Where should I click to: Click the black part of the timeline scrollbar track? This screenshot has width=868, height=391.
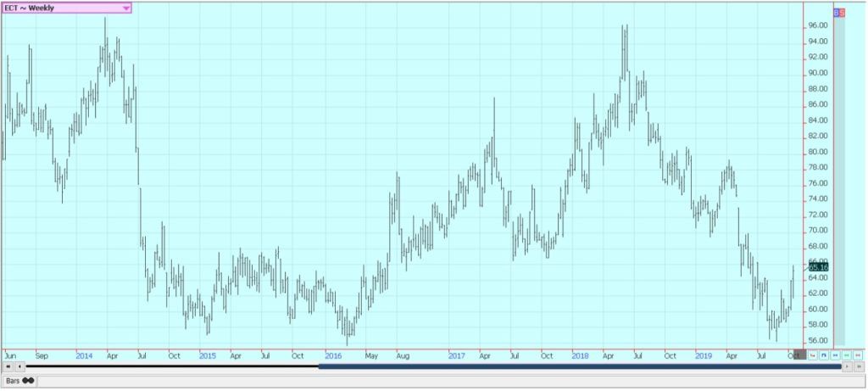pyautogui.click(x=172, y=366)
